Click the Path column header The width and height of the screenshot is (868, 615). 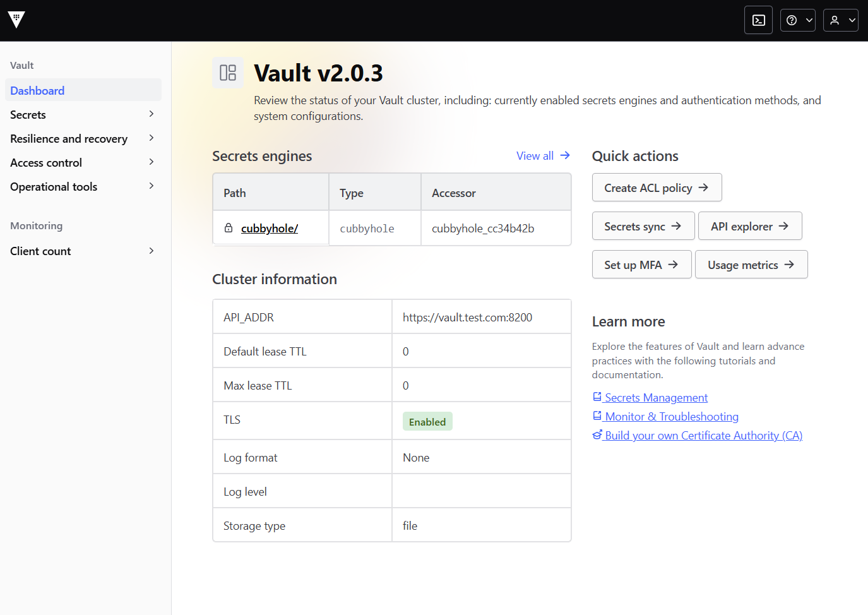pyautogui.click(x=271, y=192)
